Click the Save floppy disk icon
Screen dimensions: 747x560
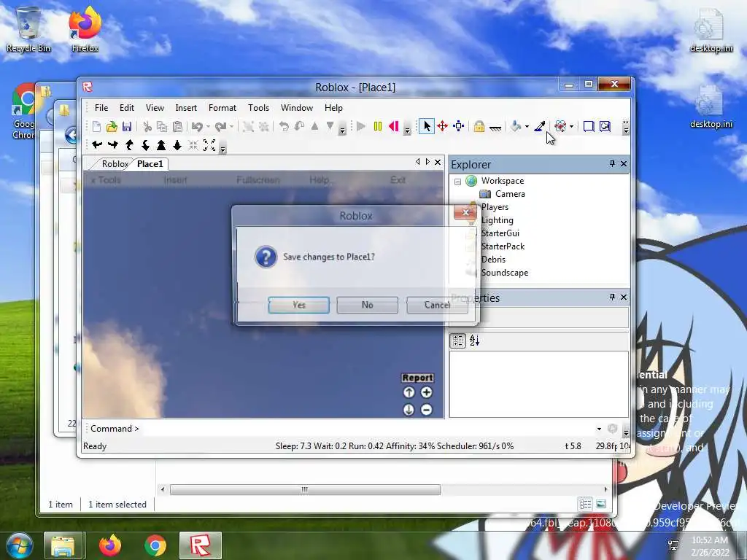127,126
